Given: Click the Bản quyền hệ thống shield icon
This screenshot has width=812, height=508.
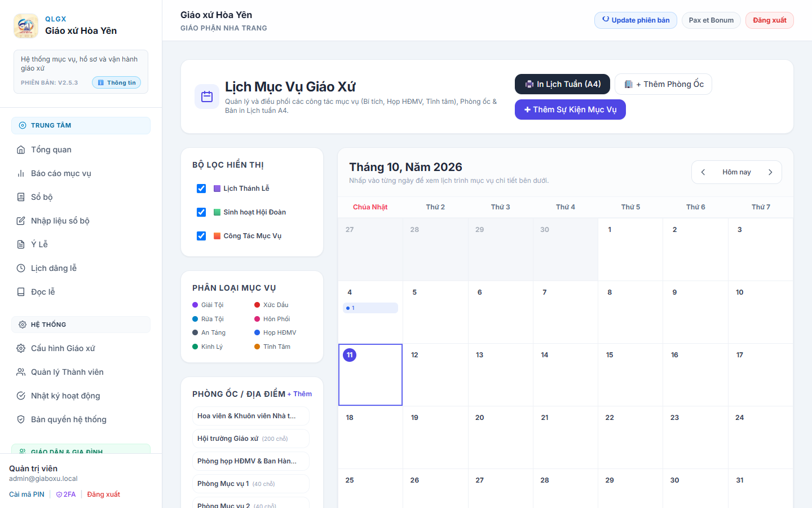Looking at the screenshot, I should pos(21,419).
